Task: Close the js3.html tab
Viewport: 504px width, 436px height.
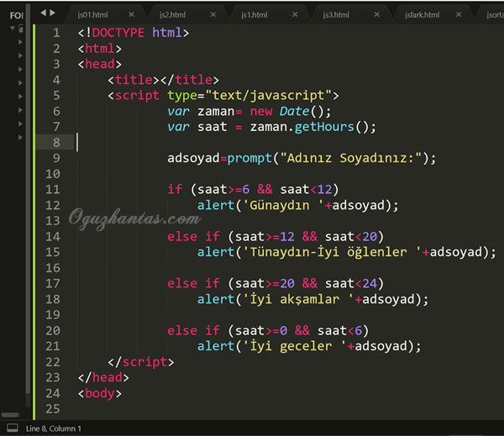Action: click(x=376, y=14)
